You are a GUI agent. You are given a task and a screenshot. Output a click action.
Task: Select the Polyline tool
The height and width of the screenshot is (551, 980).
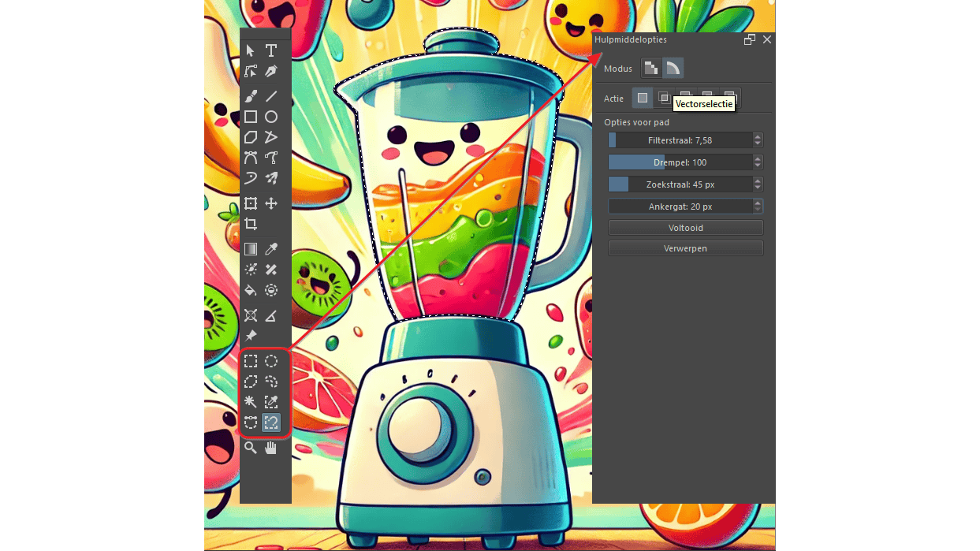coord(271,137)
